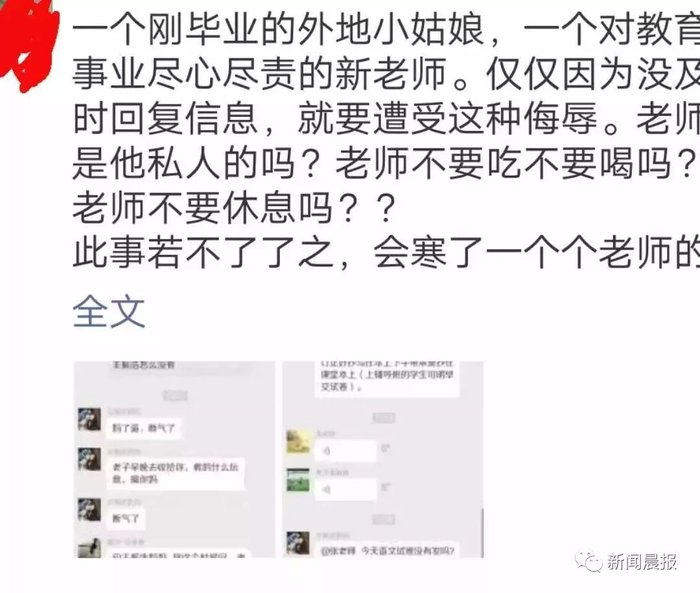
Task: Tap the message bubble starting 老子早晚
Action: [x=175, y=473]
